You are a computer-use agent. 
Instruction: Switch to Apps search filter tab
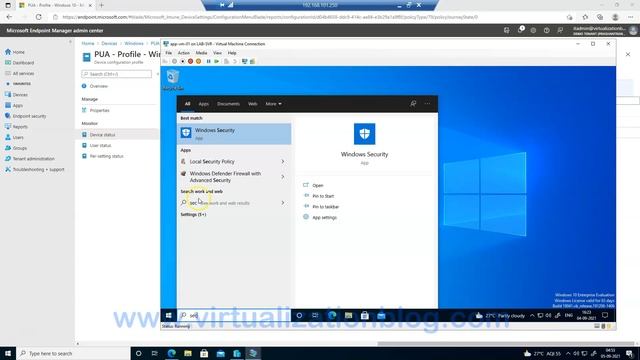[x=203, y=104]
